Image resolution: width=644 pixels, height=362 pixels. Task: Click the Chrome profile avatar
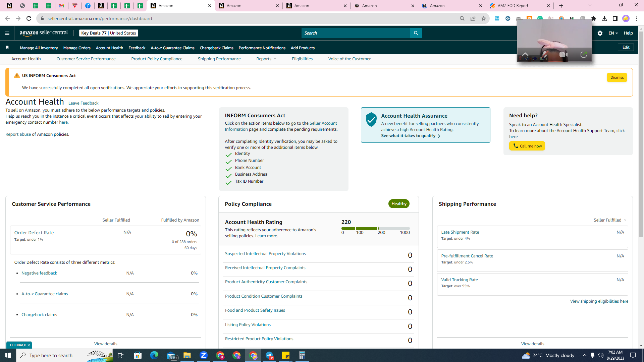click(626, 18)
